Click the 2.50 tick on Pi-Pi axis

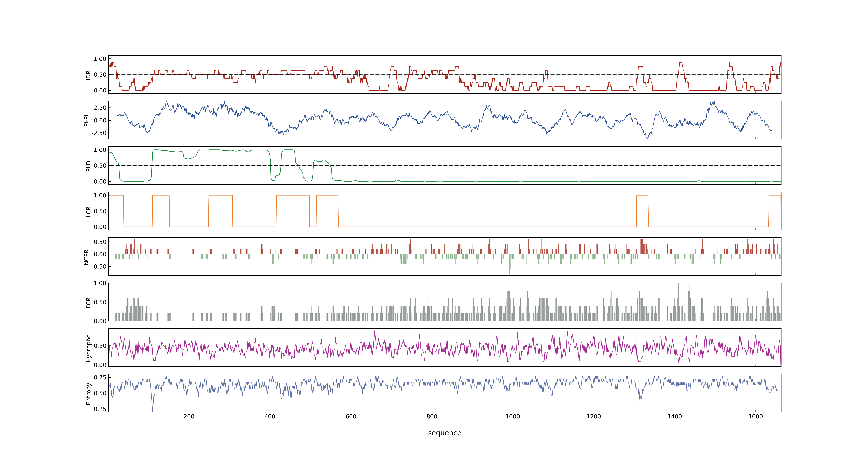click(100, 108)
